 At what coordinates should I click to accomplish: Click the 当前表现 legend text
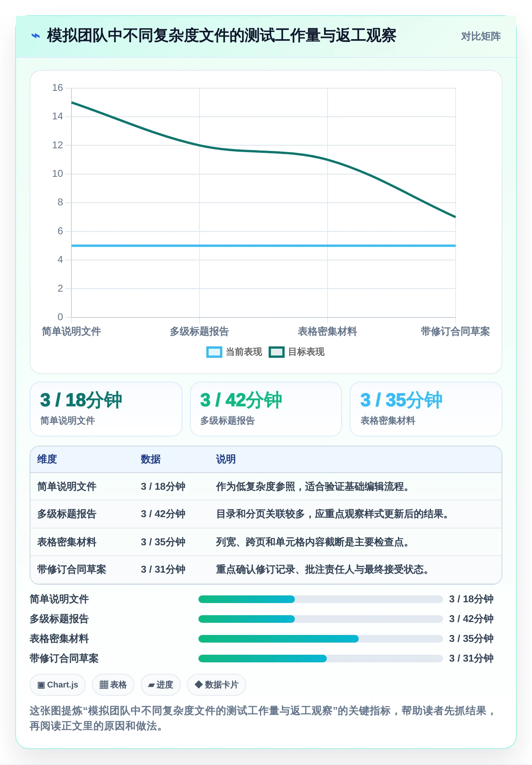click(244, 352)
